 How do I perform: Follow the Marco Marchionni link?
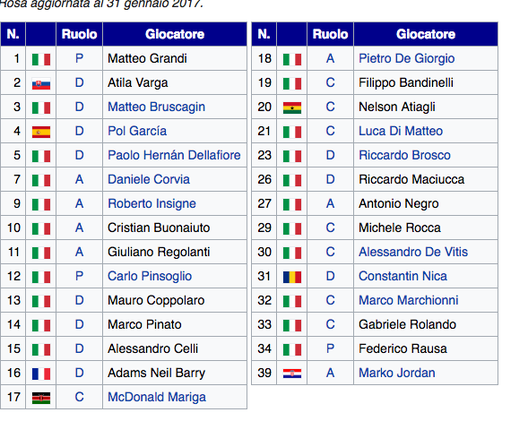[x=408, y=300]
